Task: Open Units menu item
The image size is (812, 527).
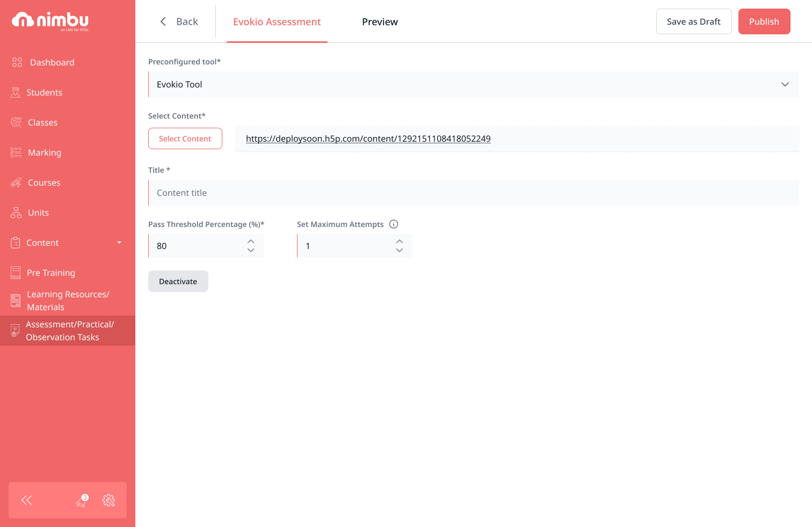Action: pos(38,213)
